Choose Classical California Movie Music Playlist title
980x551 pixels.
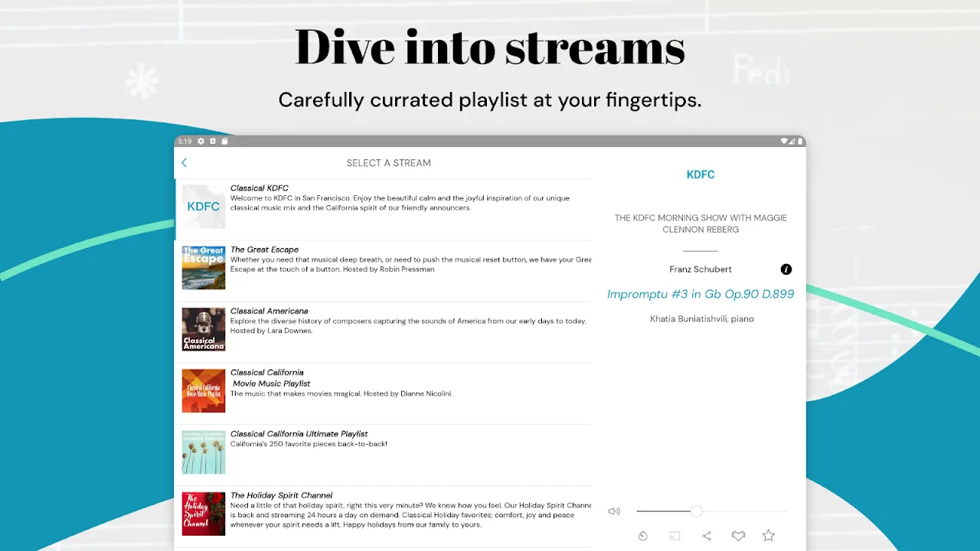[x=271, y=378]
